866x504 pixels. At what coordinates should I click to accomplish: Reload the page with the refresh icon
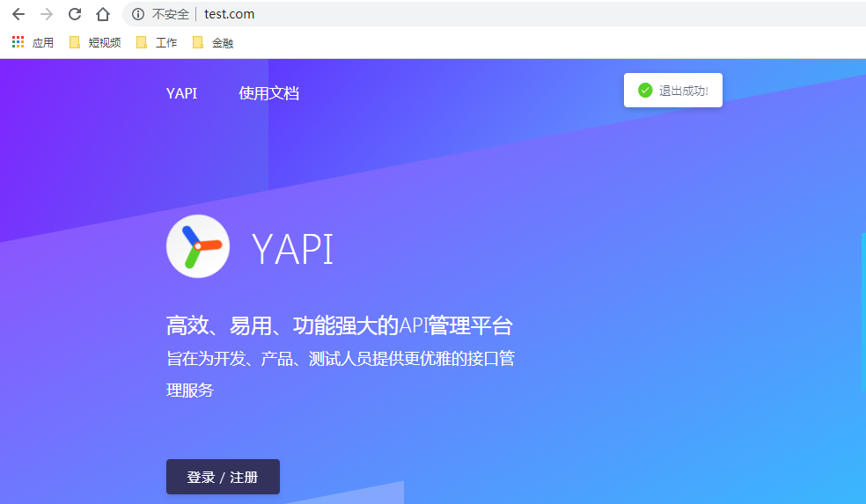tap(75, 14)
